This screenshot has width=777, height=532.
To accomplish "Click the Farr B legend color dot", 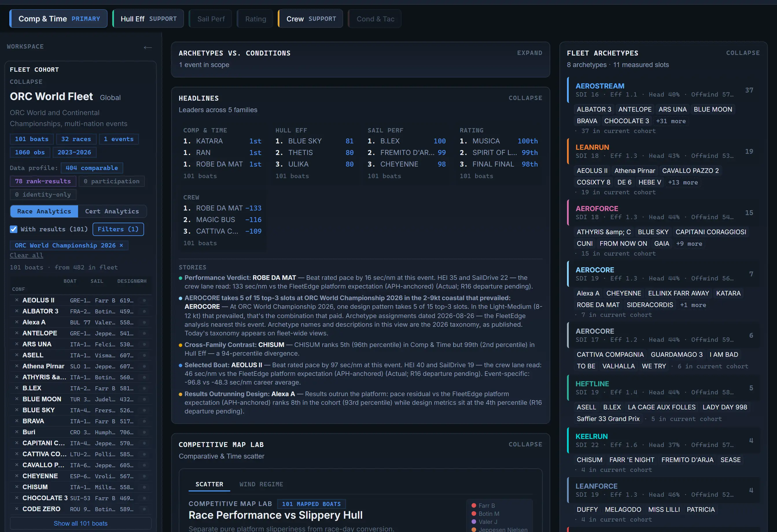I will [474, 506].
